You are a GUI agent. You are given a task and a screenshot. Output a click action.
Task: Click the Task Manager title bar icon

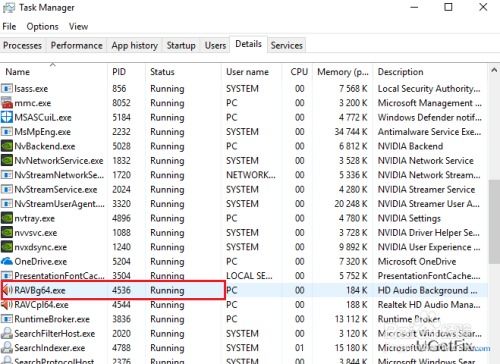coord(9,8)
